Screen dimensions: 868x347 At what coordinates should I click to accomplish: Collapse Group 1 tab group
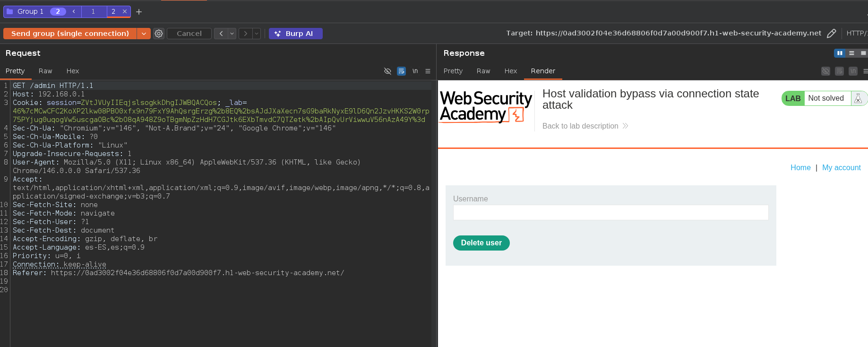(74, 11)
